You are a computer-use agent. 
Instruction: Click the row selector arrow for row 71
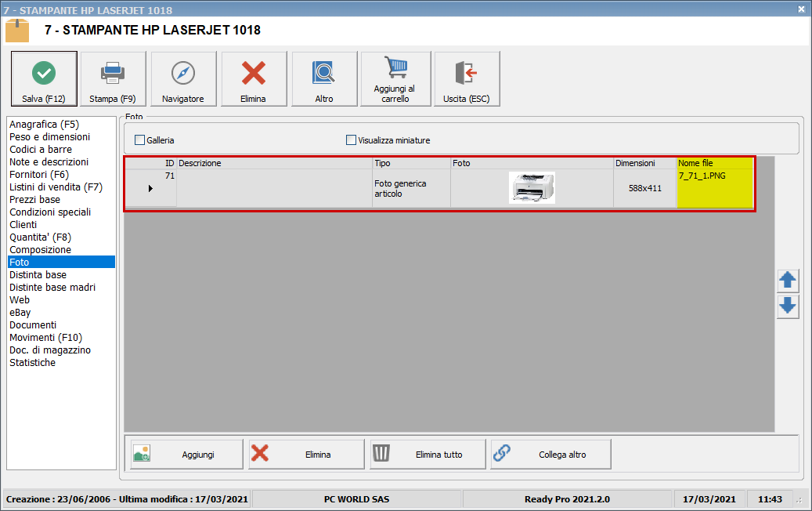click(150, 189)
